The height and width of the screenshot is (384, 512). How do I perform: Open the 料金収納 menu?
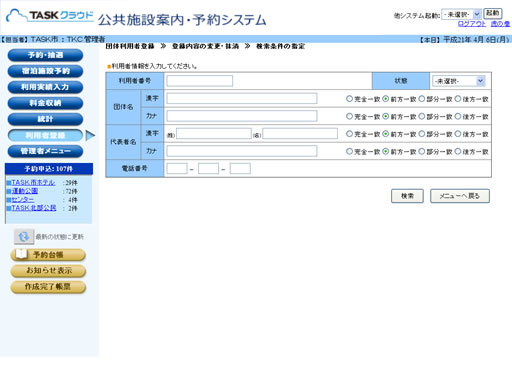[x=45, y=103]
